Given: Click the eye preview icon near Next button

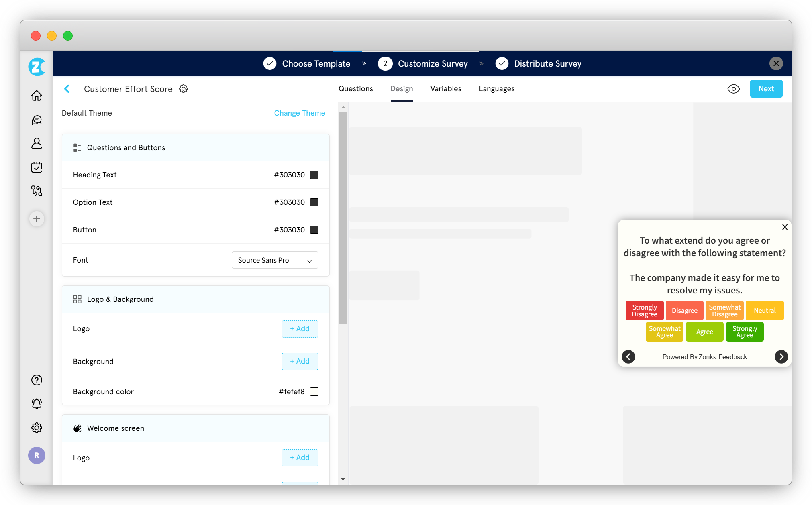Looking at the screenshot, I should point(734,89).
